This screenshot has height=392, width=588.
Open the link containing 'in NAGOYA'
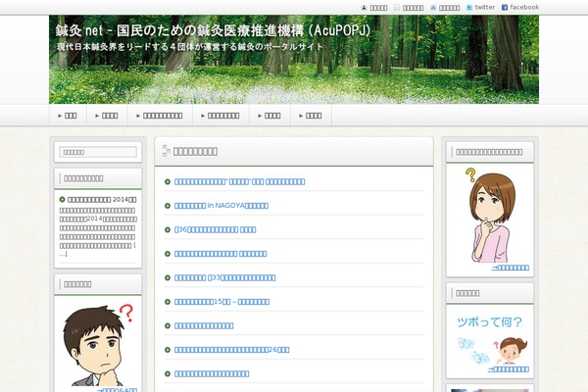point(221,206)
